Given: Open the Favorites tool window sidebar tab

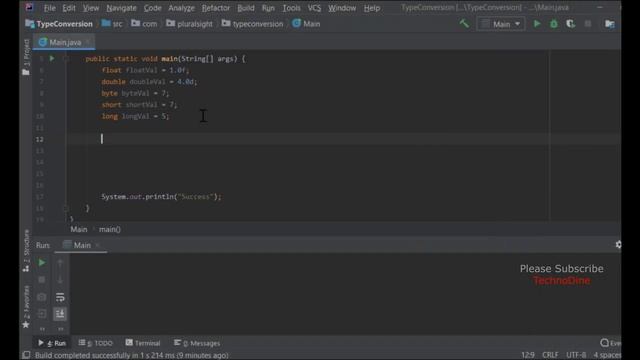Looking at the screenshot, I should click(x=26, y=306).
